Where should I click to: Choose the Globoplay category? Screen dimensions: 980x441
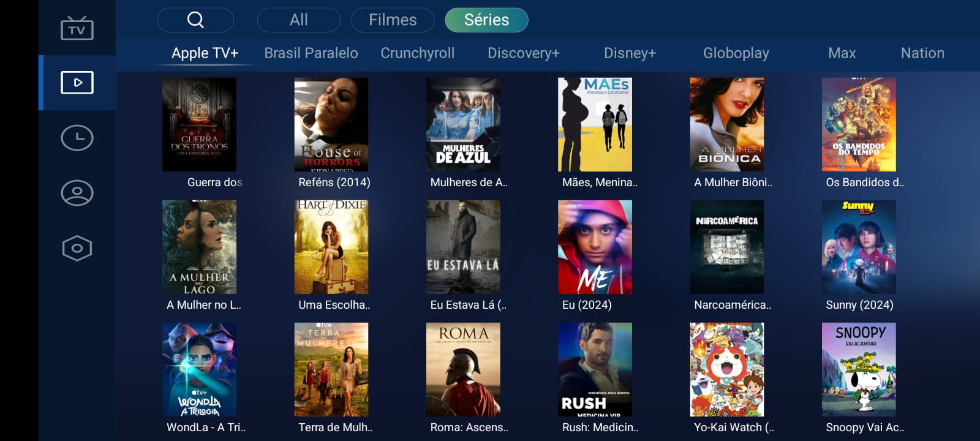click(x=736, y=53)
